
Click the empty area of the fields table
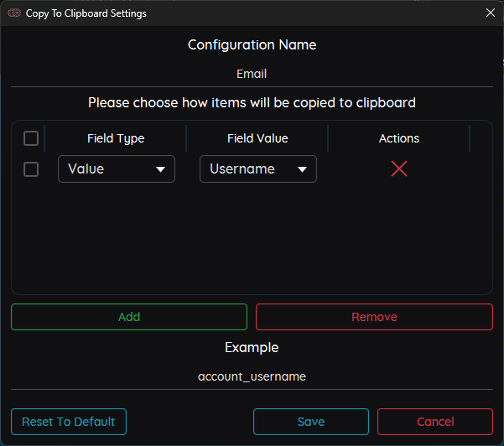(x=252, y=243)
